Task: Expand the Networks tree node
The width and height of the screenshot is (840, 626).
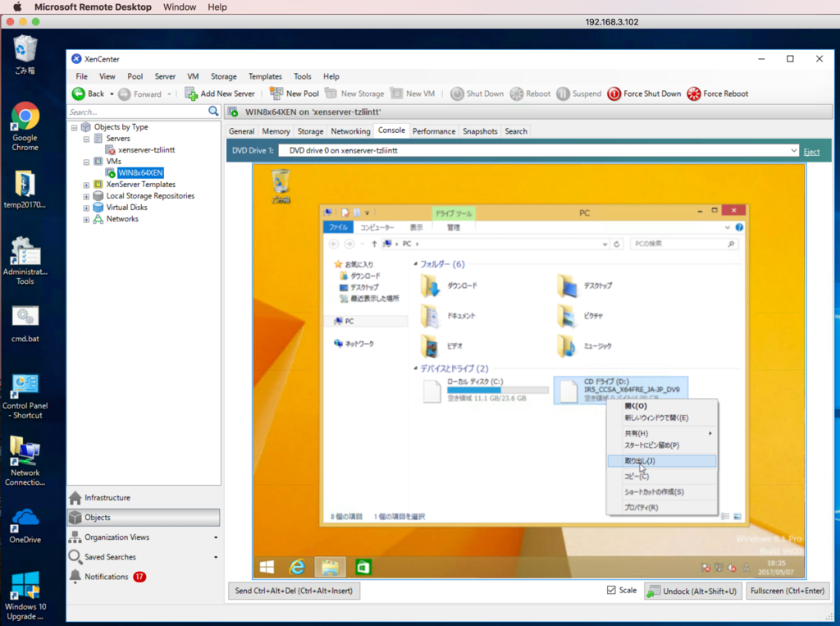Action: tap(86, 220)
